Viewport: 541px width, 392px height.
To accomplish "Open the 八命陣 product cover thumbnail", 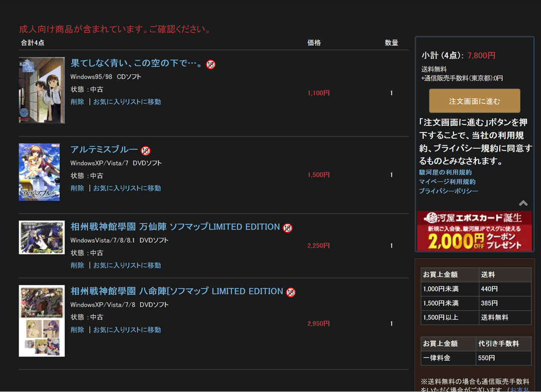I will (x=42, y=321).
